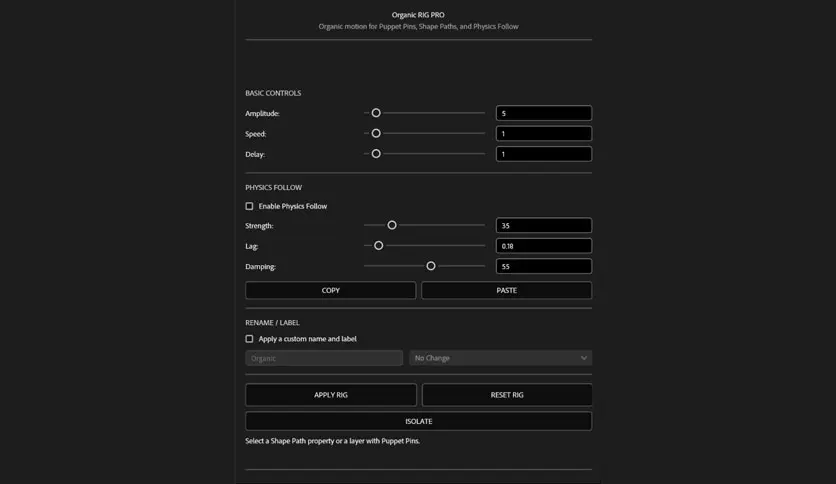Click the Speed slider handle

(x=376, y=133)
